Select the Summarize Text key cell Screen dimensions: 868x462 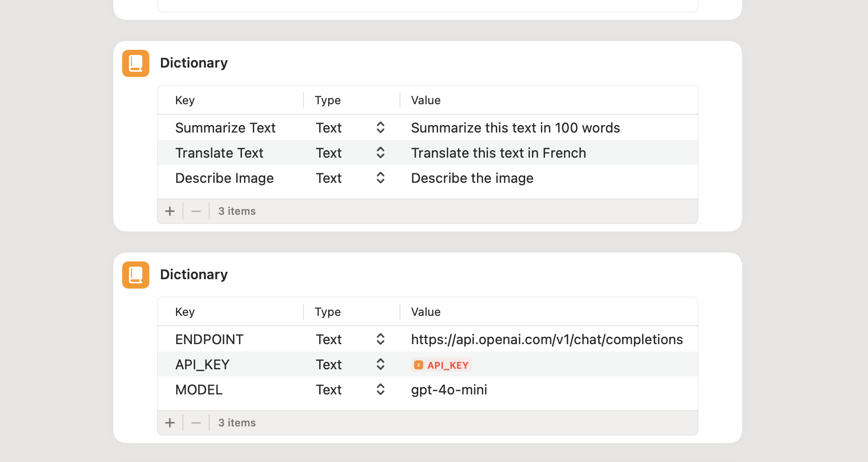[225, 128]
